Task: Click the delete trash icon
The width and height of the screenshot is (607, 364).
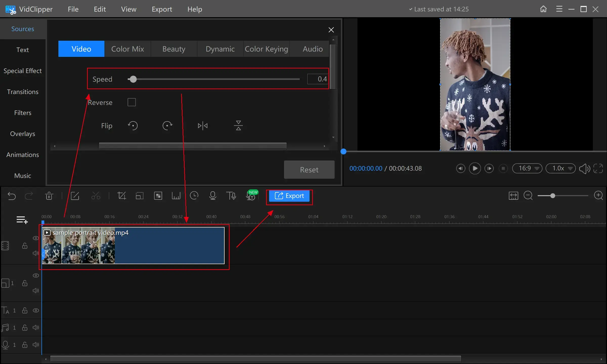Action: click(x=49, y=196)
